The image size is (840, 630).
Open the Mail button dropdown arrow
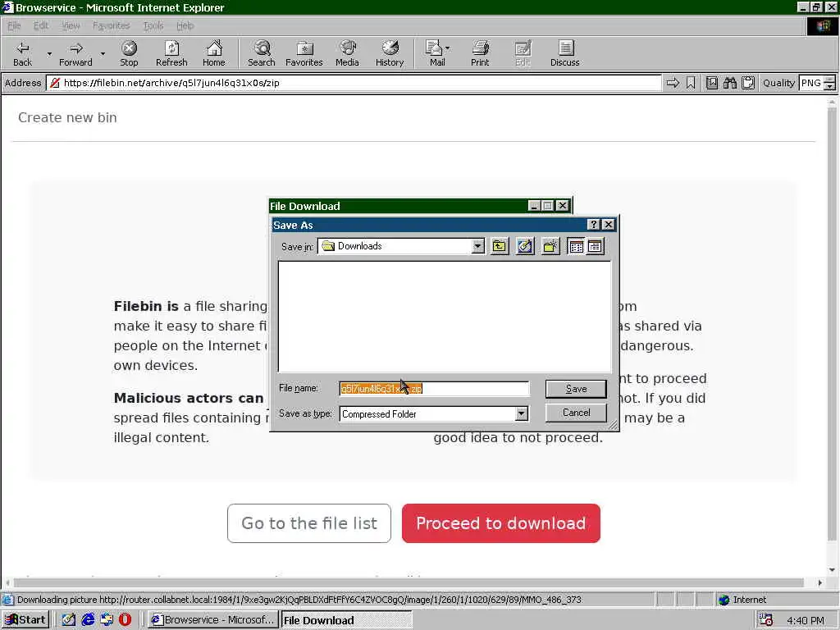pyautogui.click(x=447, y=48)
